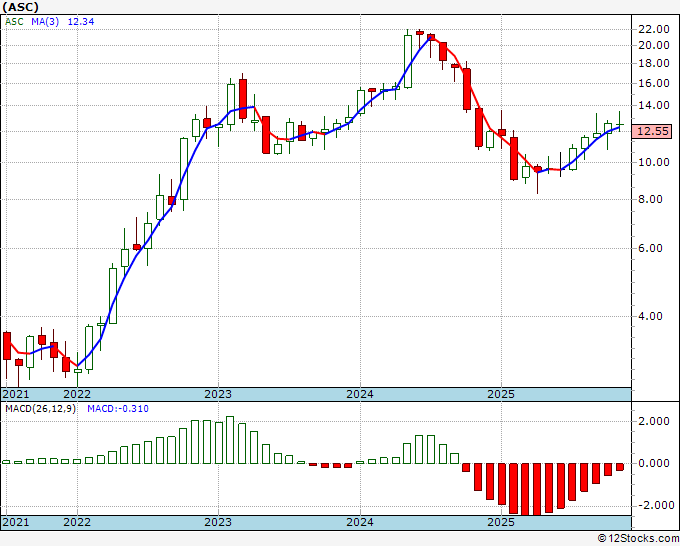
Task: Click 2022 on the MACD panel timeline
Action: click(x=77, y=522)
